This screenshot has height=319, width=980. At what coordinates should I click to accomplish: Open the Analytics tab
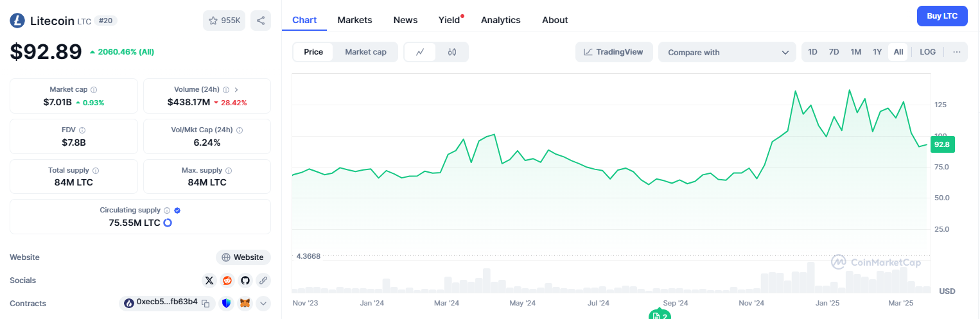(500, 20)
